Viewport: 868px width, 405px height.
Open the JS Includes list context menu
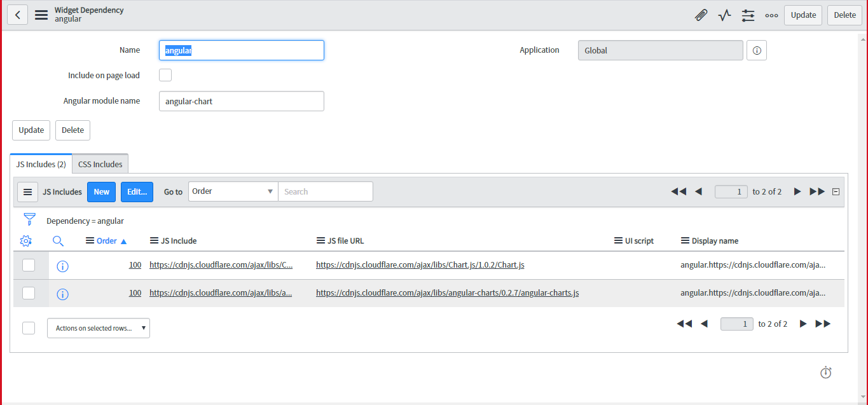click(x=27, y=191)
